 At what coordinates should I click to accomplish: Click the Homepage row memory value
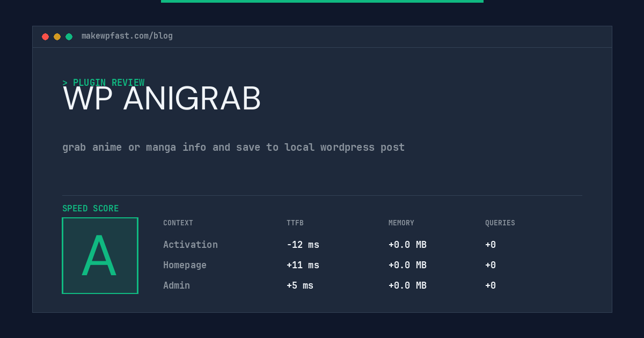407,265
